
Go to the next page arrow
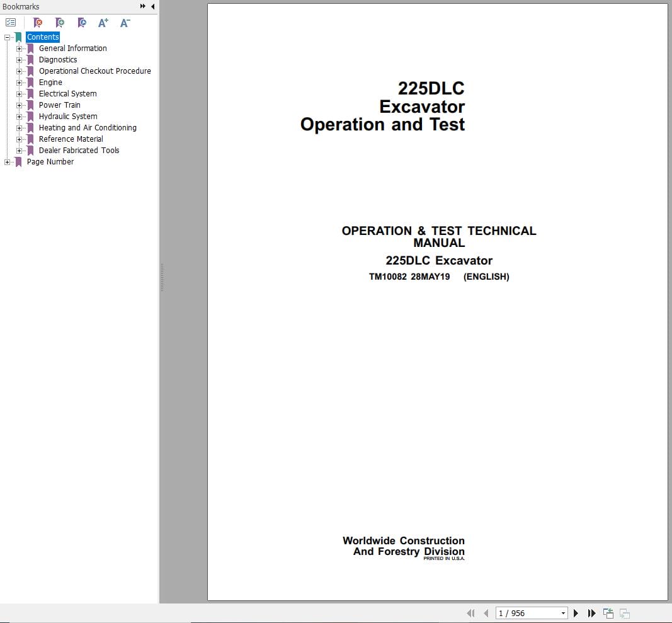pos(576,613)
